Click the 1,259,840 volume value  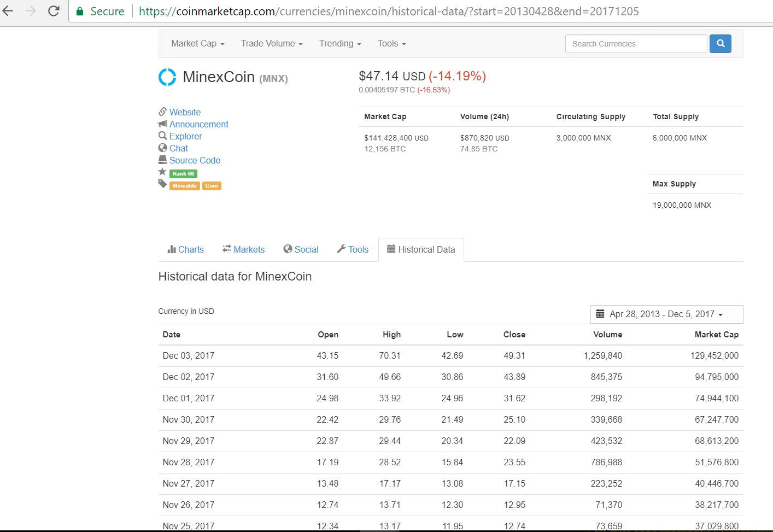click(603, 355)
